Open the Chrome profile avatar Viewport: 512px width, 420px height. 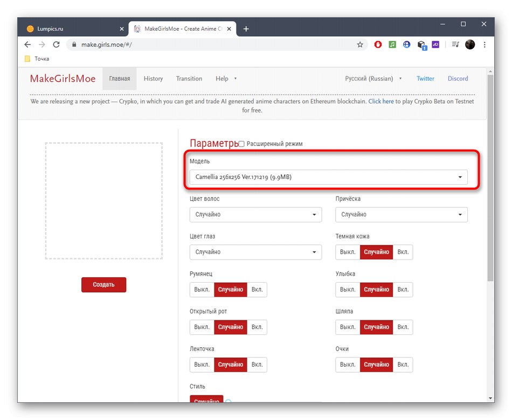click(x=470, y=44)
